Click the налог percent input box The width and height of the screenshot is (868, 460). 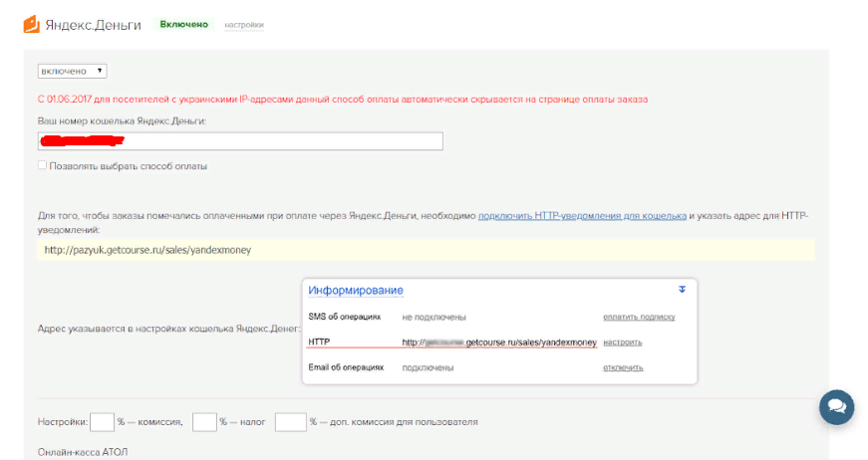(x=204, y=422)
